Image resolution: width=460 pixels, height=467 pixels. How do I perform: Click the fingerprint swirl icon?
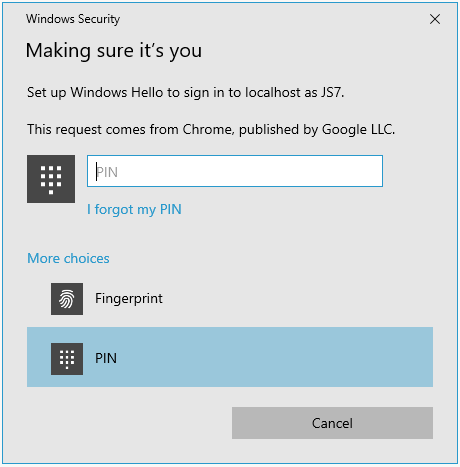(x=67, y=299)
